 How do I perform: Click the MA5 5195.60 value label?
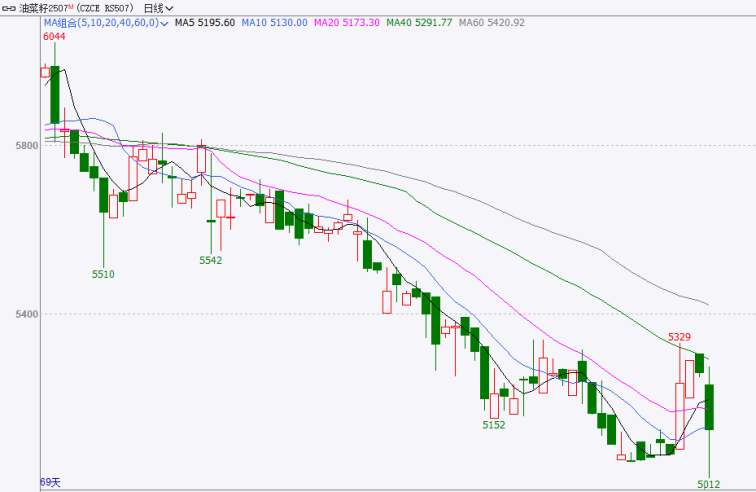point(205,23)
